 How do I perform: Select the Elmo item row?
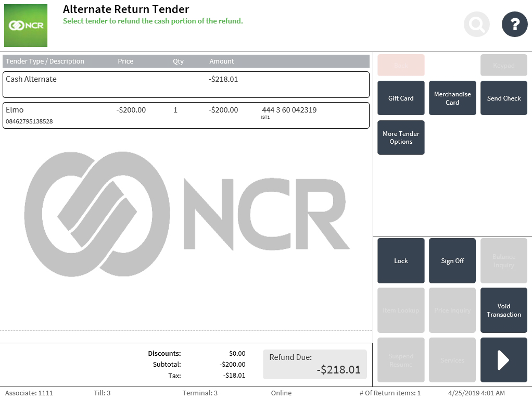pos(186,116)
